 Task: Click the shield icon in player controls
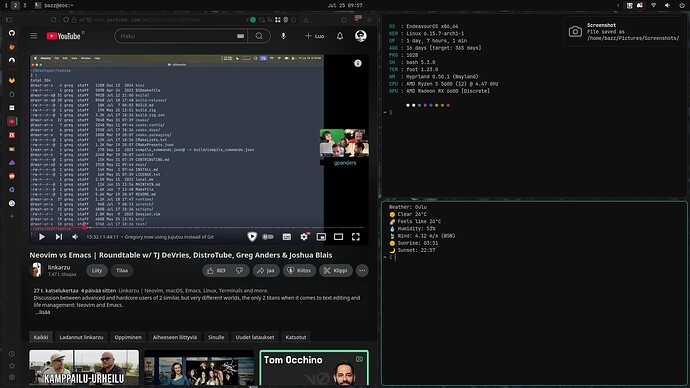pos(252,237)
